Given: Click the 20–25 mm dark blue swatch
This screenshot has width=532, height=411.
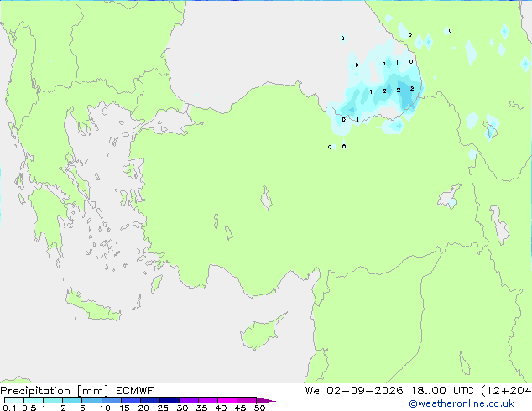Looking at the screenshot, I should pyautogui.click(x=150, y=400).
